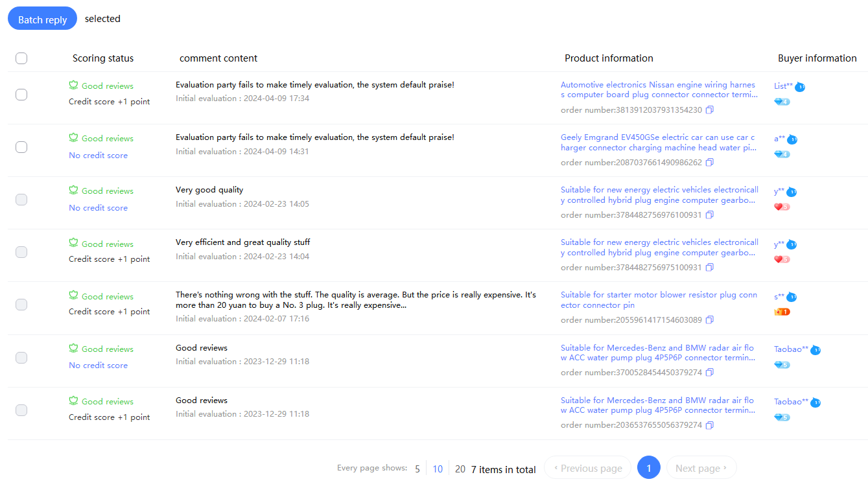Set page size to 5 items
Viewport: 868px width, 488px height.
pos(417,469)
